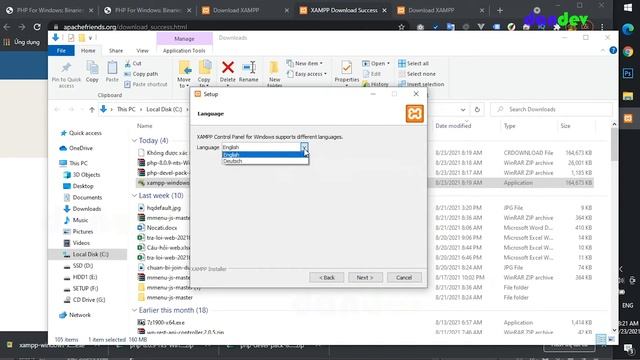Click the Up arrow in Explorer navigation

pos(92,109)
